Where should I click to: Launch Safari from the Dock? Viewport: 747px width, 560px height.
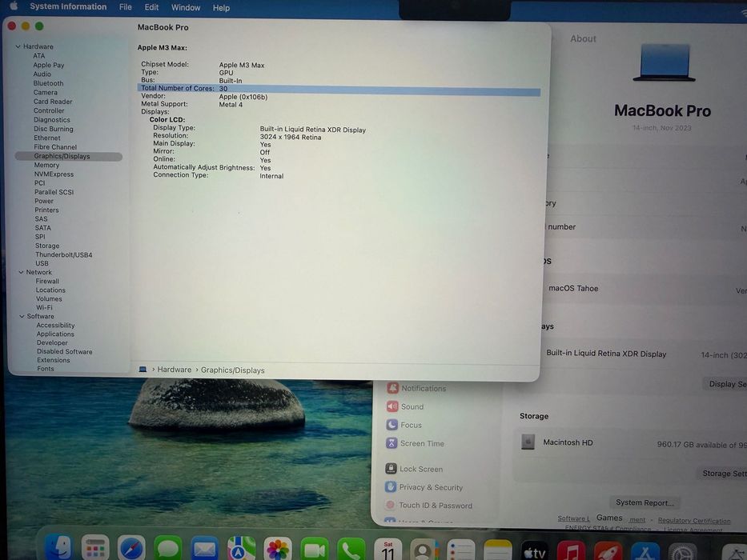pos(131,549)
